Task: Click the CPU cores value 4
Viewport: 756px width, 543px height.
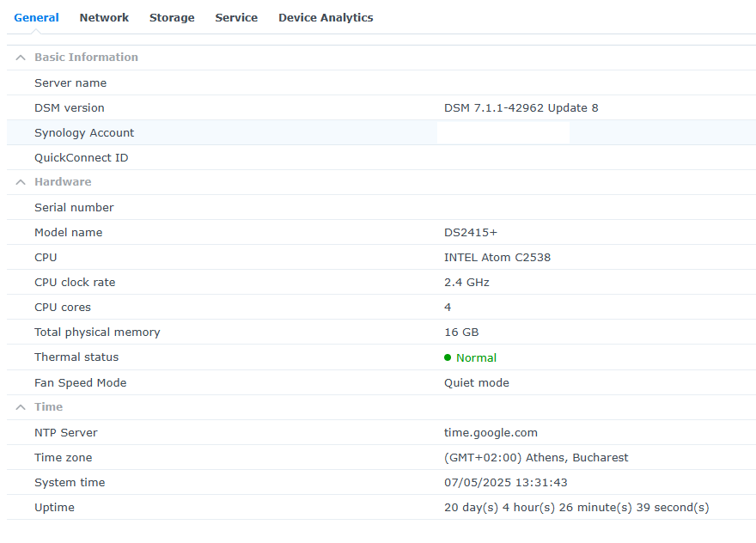Action: coord(448,308)
